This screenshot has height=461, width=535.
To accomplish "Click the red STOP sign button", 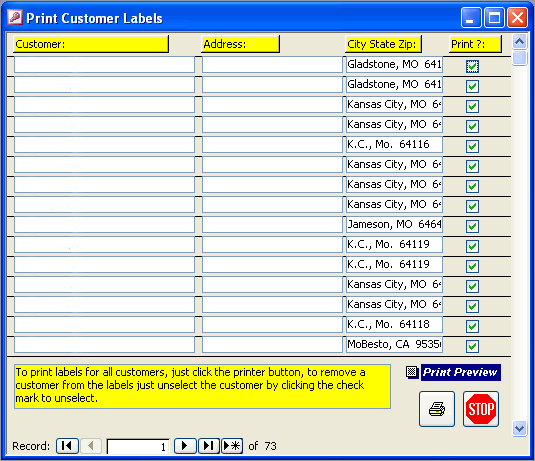I will pos(481,409).
